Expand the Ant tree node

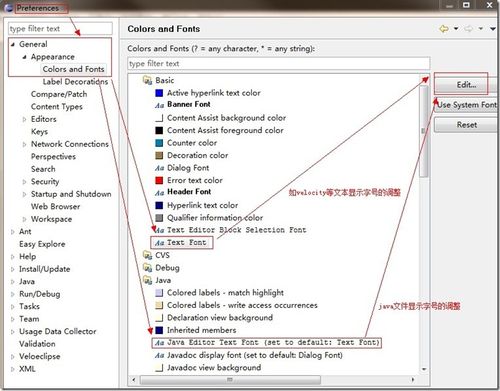coord(13,232)
